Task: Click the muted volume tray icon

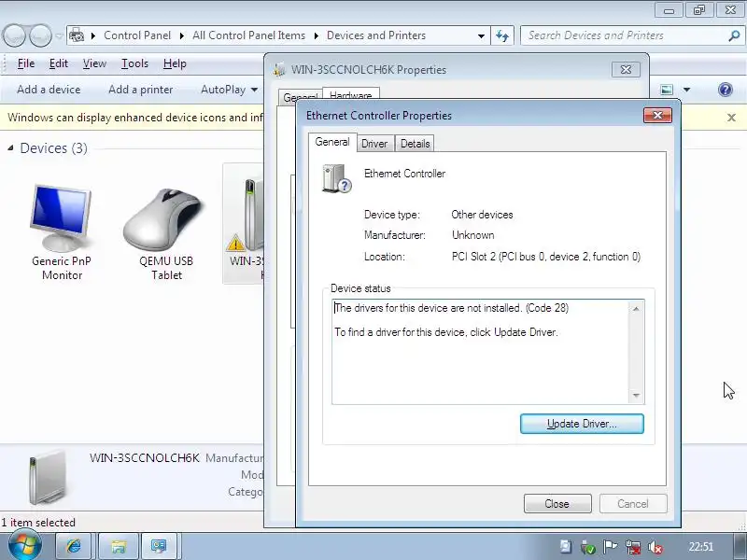Action: (x=655, y=547)
